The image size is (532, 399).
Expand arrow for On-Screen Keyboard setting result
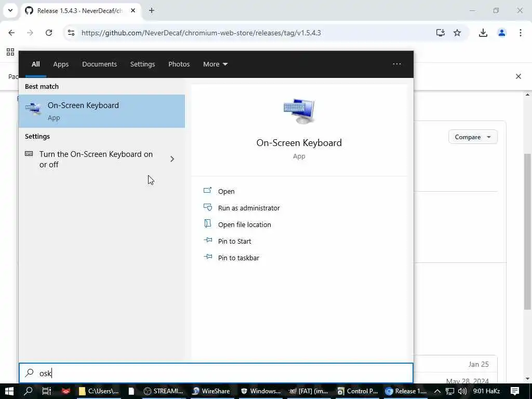click(x=172, y=159)
